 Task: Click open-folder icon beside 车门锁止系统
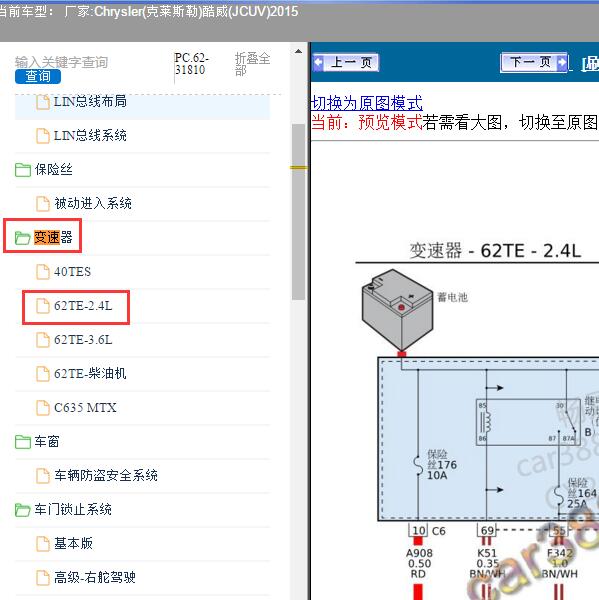tap(23, 510)
